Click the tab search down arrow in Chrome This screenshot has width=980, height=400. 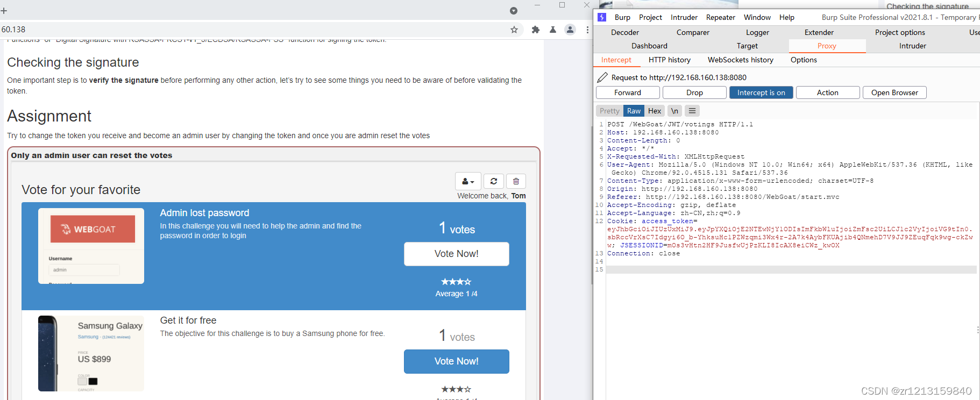pos(514,11)
